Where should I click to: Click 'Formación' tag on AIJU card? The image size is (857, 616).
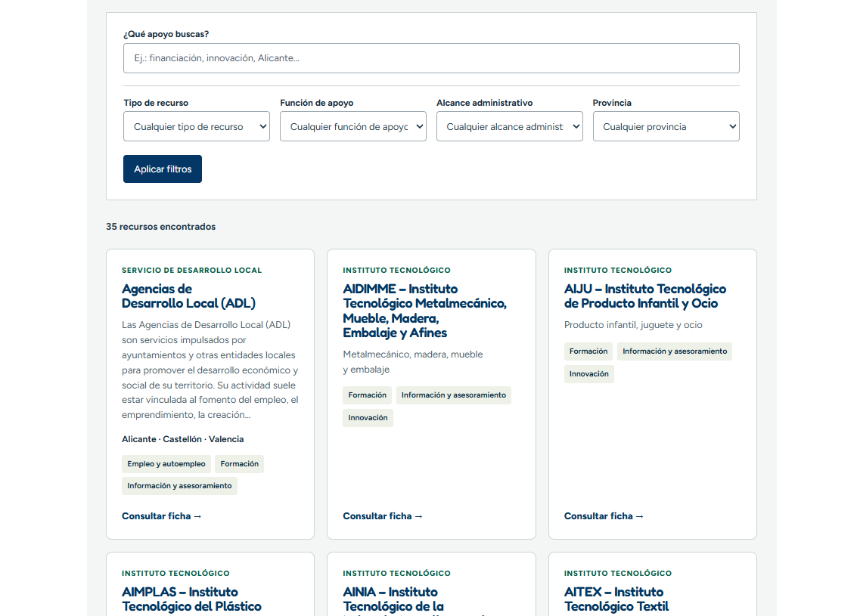point(588,351)
